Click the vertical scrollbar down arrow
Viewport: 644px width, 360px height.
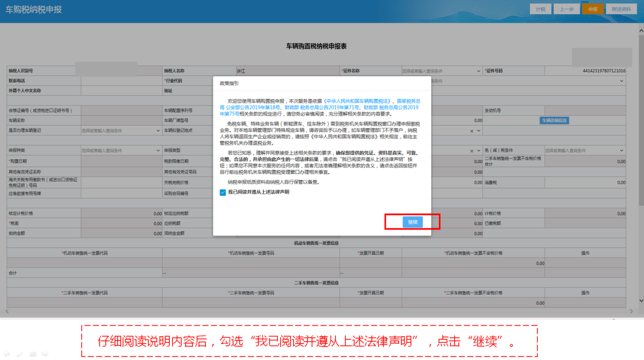pos(641,301)
